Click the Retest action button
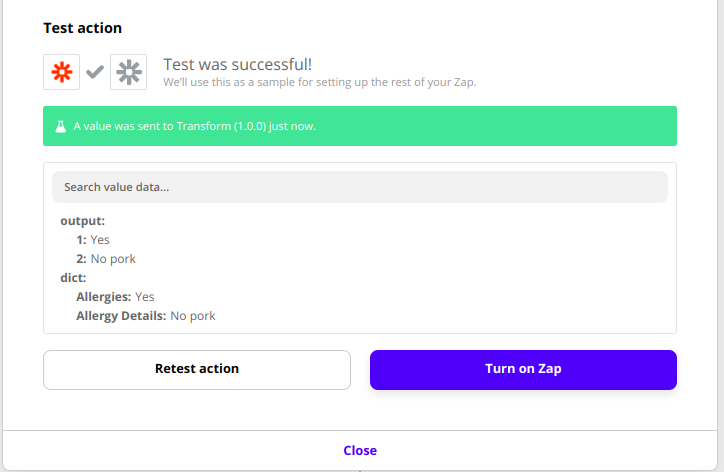Viewport: 724px width, 472px height. coord(197,369)
